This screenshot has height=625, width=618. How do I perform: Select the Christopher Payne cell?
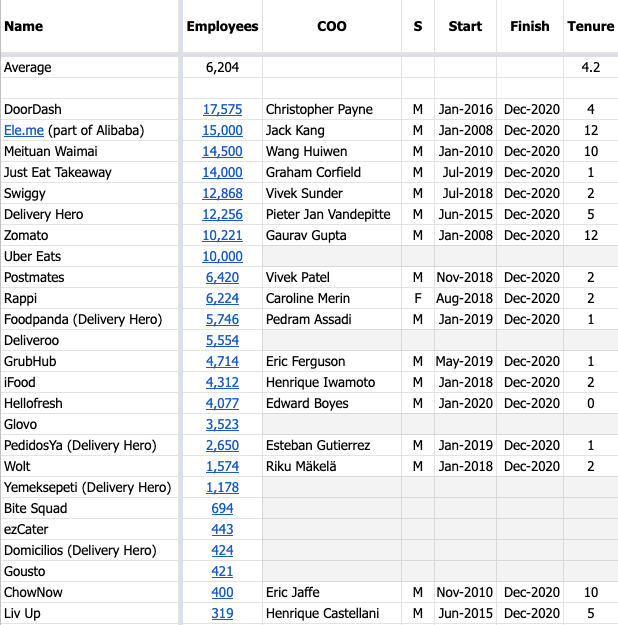coord(332,109)
